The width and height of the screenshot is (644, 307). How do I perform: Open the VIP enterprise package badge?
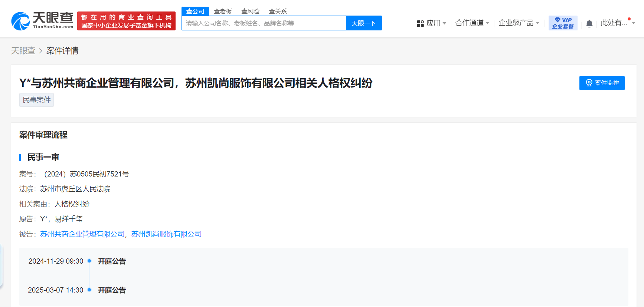pos(563,23)
